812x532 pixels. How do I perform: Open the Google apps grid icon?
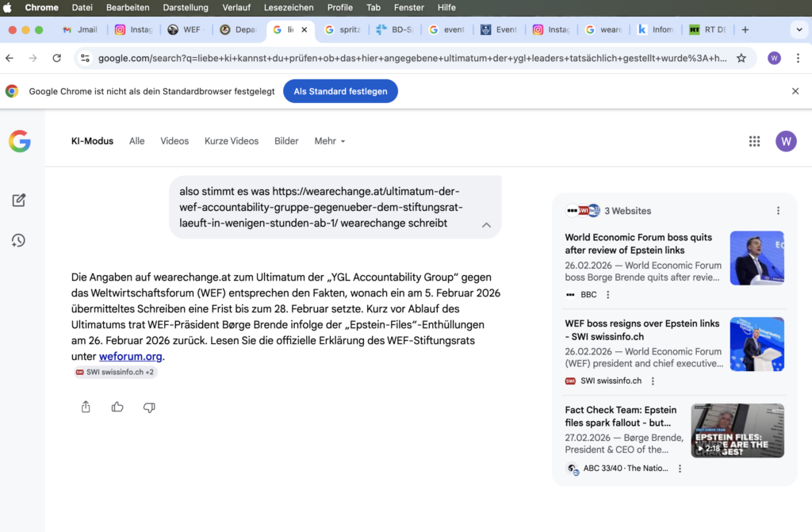(754, 141)
